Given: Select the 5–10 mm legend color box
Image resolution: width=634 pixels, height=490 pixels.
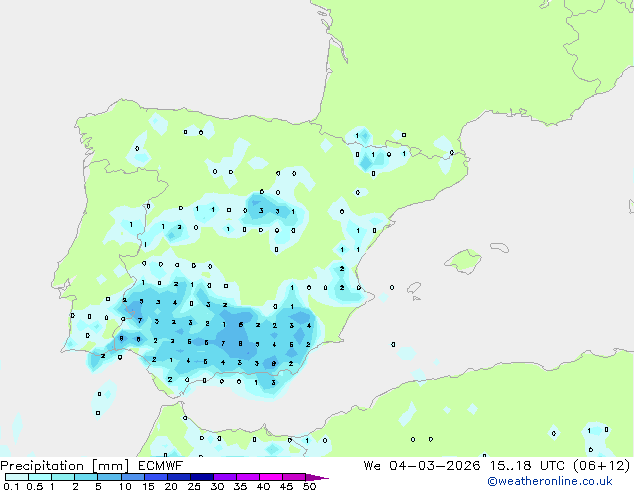Looking at the screenshot, I should pos(109,477).
